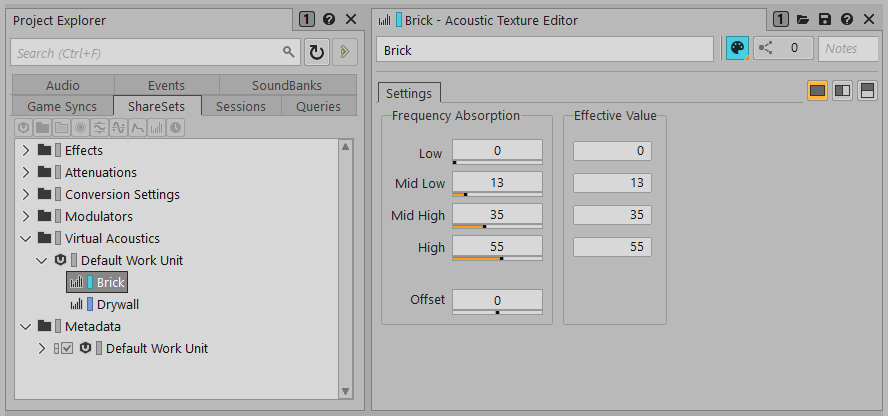Switch to the split left-right panel layout
The image size is (888, 416).
point(842,91)
